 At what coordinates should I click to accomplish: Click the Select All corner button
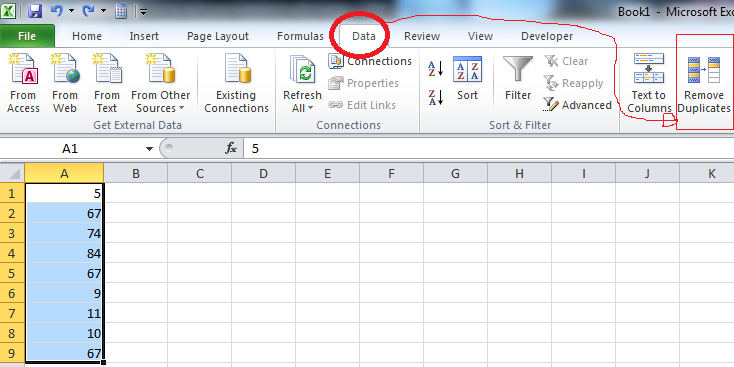click(12, 173)
